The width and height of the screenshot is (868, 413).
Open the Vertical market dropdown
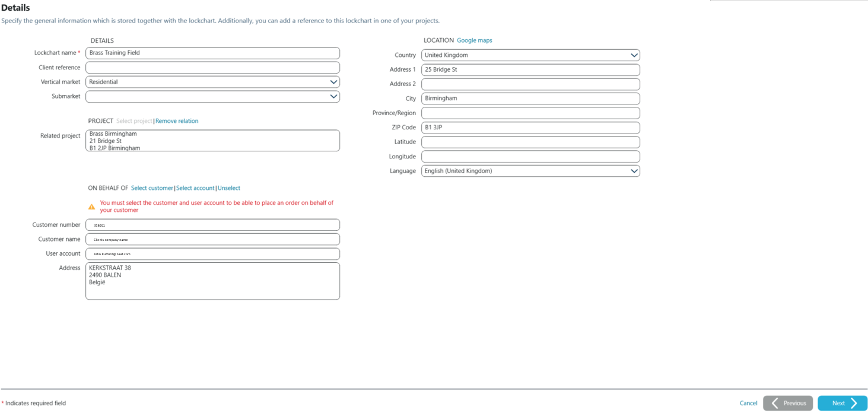coord(212,82)
